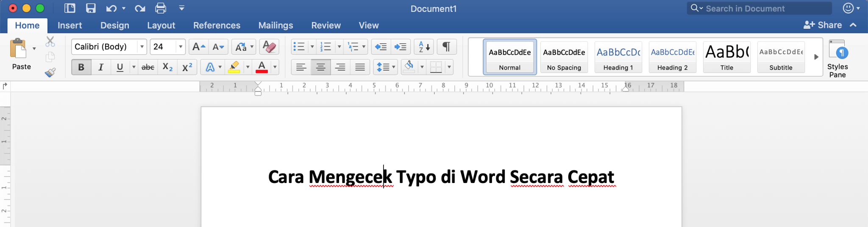Apply numbered list icon

tap(326, 47)
